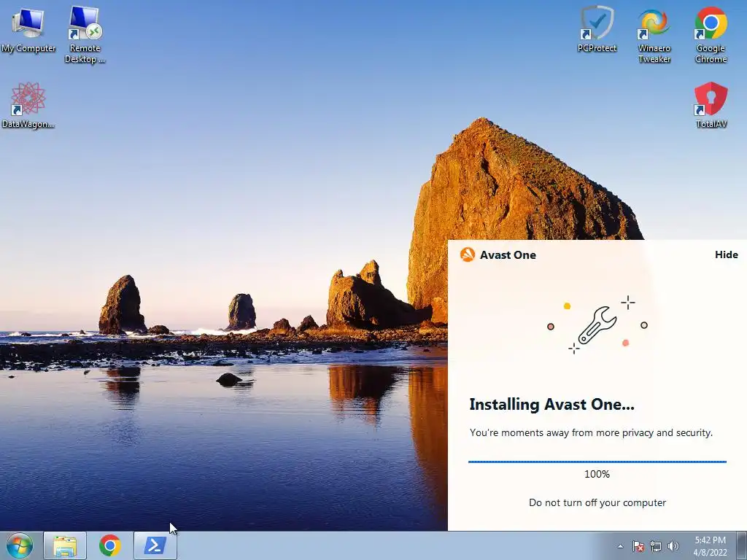747x560 pixels.
Task: Open Chrome from the taskbar
Action: click(x=110, y=545)
